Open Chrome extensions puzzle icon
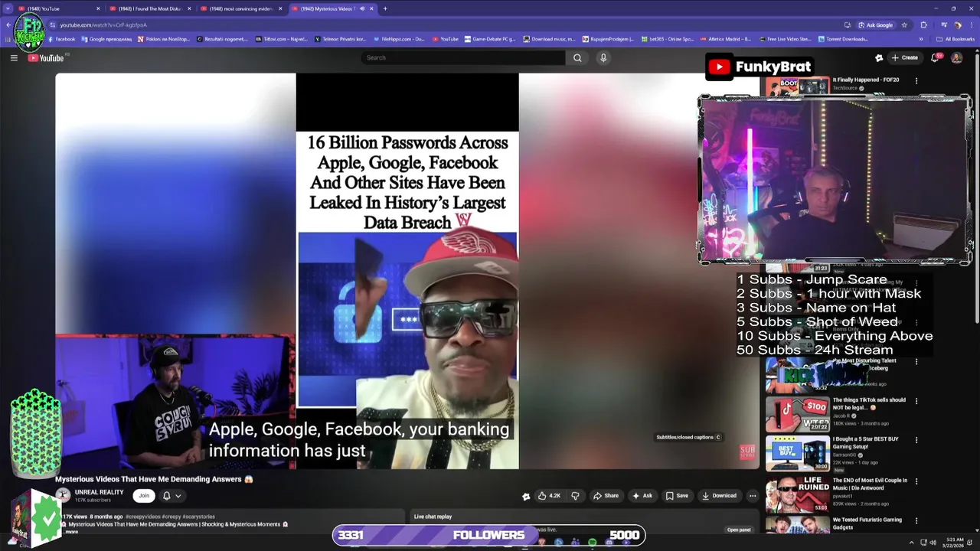980x551 pixels. [923, 24]
